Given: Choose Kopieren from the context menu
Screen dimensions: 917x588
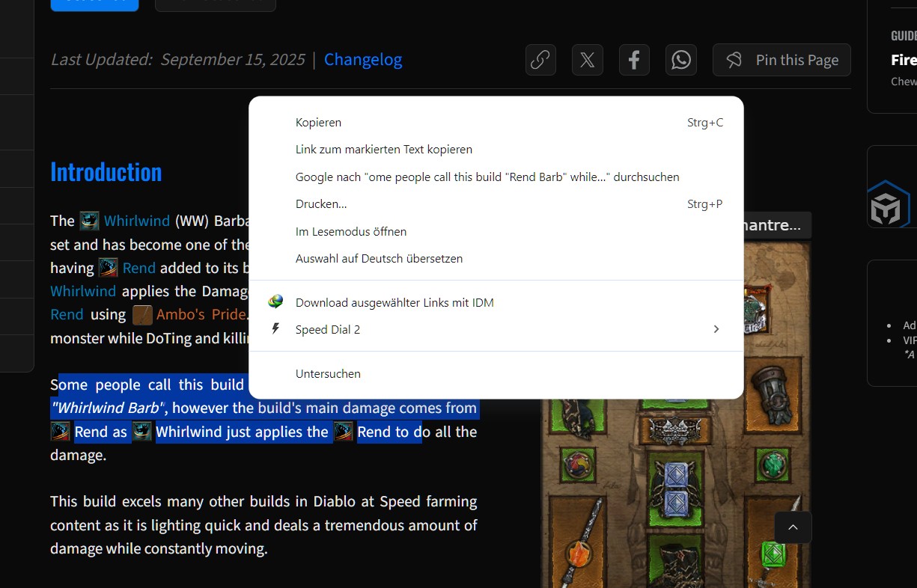Looking at the screenshot, I should (496, 122).
